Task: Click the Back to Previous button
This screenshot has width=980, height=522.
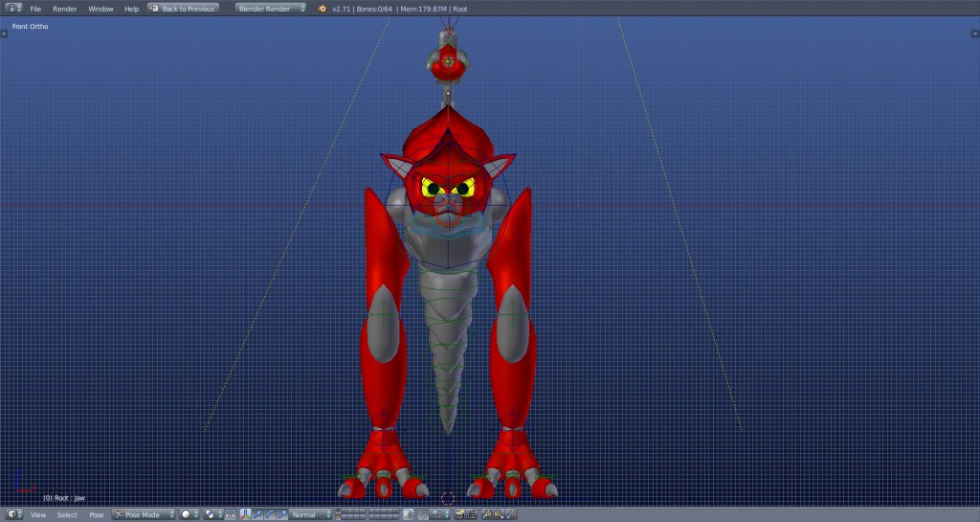Action: 183,9
